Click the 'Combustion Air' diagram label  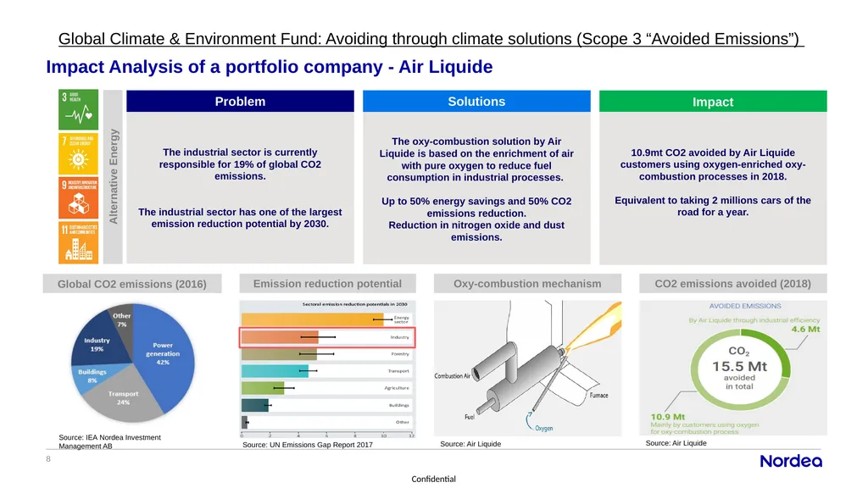click(x=453, y=376)
